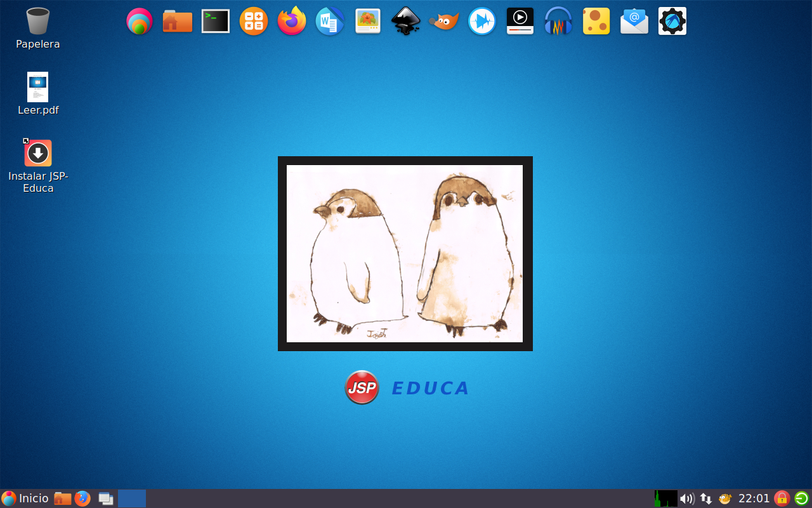Open the email envelope dock icon

point(634,22)
